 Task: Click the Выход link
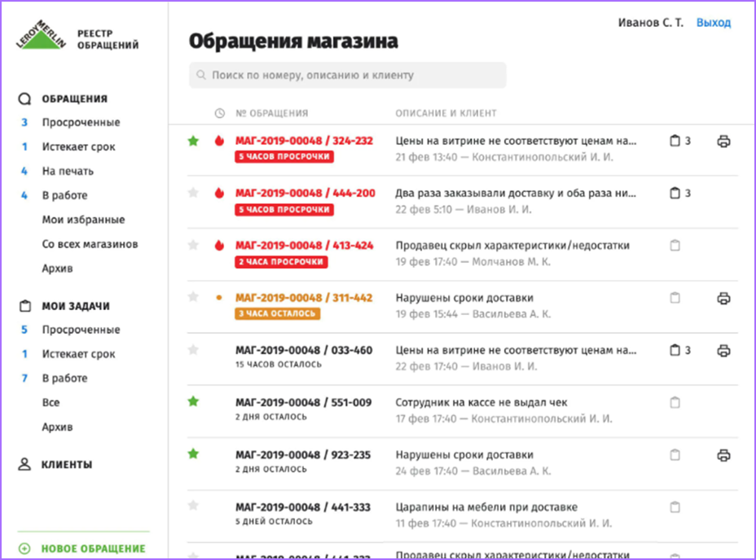click(x=713, y=23)
